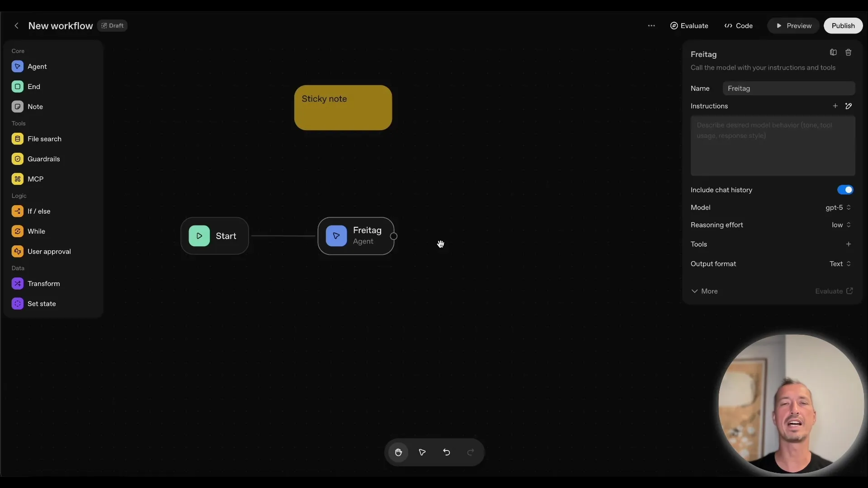The width and height of the screenshot is (868, 488).
Task: Activate the hand pan tool at the bottom
Action: (x=398, y=452)
